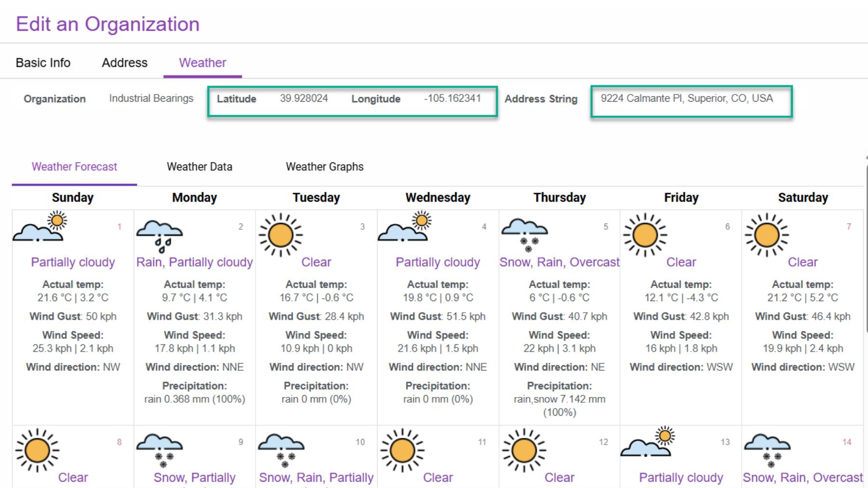The height and width of the screenshot is (488, 868).
Task: Click Monday wind gust 31.3 kph
Action: pos(194,317)
